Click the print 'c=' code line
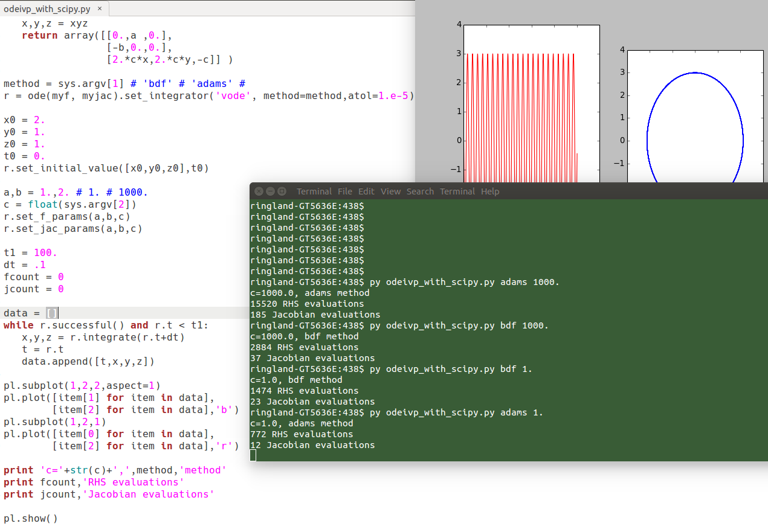The height and width of the screenshot is (532, 768). click(x=115, y=470)
